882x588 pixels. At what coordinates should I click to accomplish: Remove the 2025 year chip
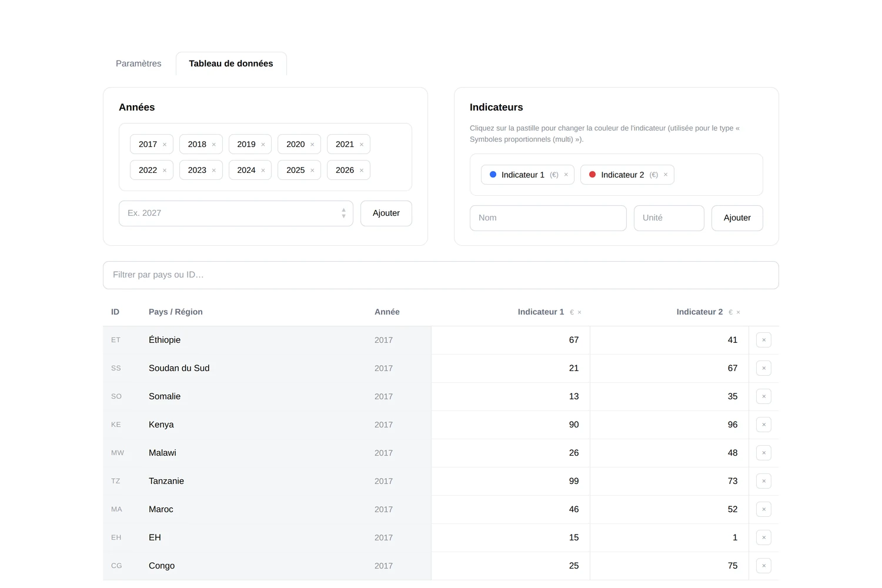[312, 171]
